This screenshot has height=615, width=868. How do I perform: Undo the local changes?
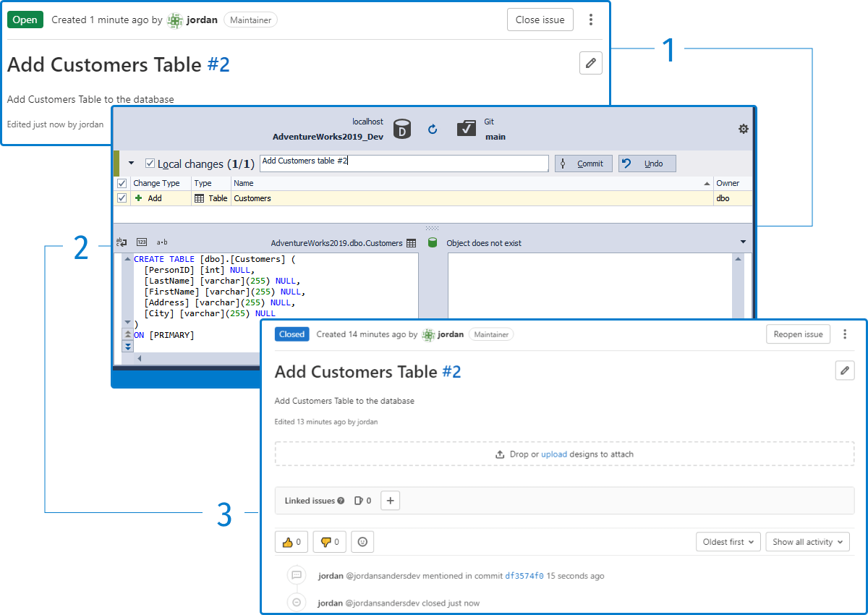click(x=647, y=164)
